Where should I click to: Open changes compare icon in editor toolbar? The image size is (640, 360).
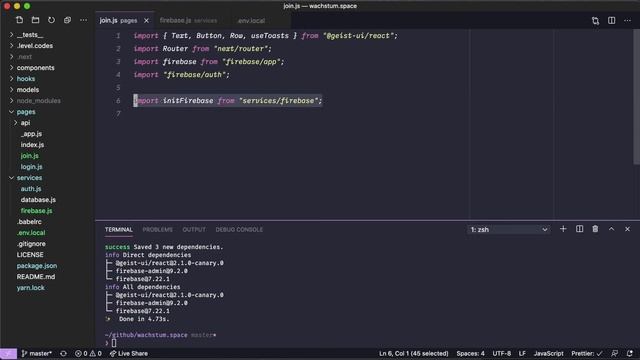[596, 20]
